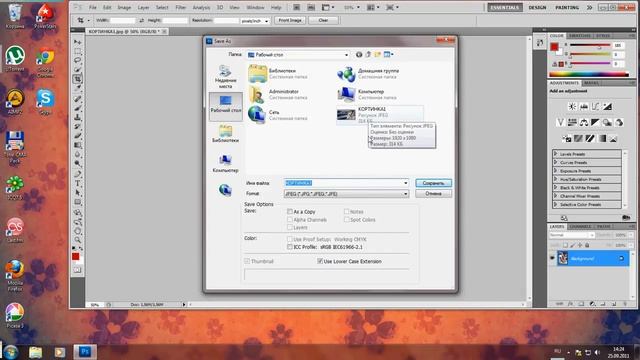Click the Exposure adjustment icon
The height and width of the screenshot is (360, 640).
(607, 107)
